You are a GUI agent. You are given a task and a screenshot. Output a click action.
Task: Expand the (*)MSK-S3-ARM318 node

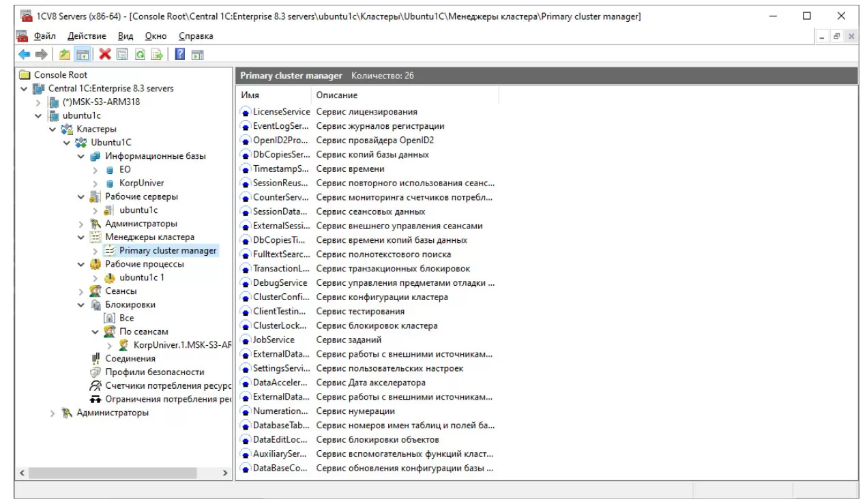39,102
